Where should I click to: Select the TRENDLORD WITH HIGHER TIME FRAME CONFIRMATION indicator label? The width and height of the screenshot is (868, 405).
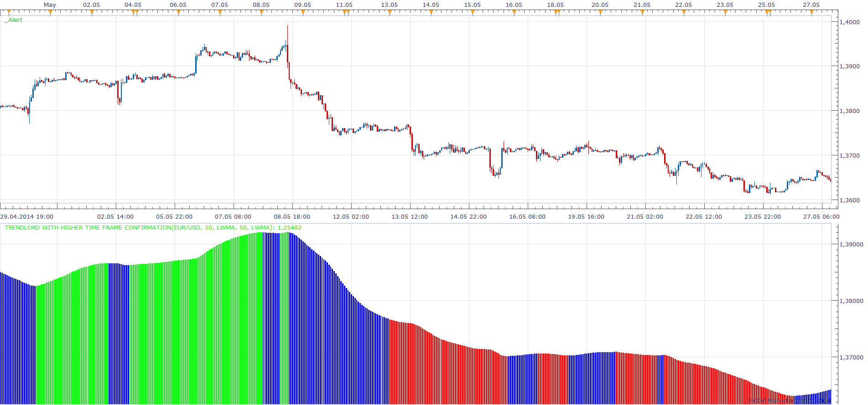click(153, 227)
